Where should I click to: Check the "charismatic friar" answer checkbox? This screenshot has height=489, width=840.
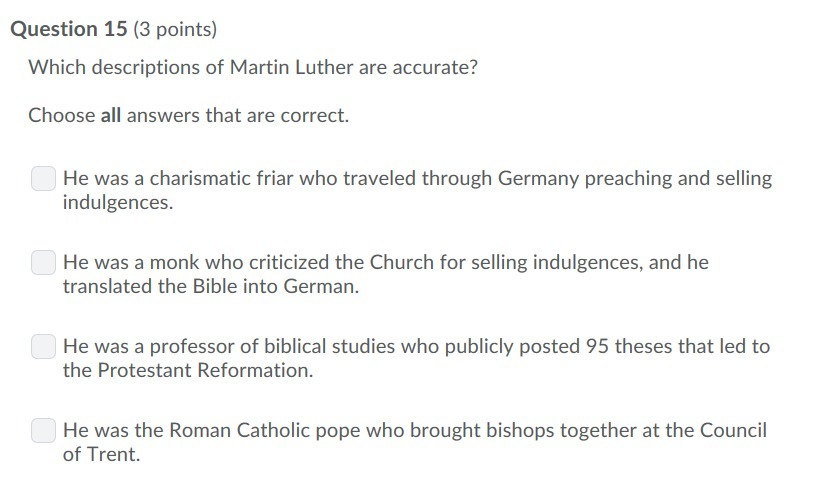pyautogui.click(x=43, y=178)
